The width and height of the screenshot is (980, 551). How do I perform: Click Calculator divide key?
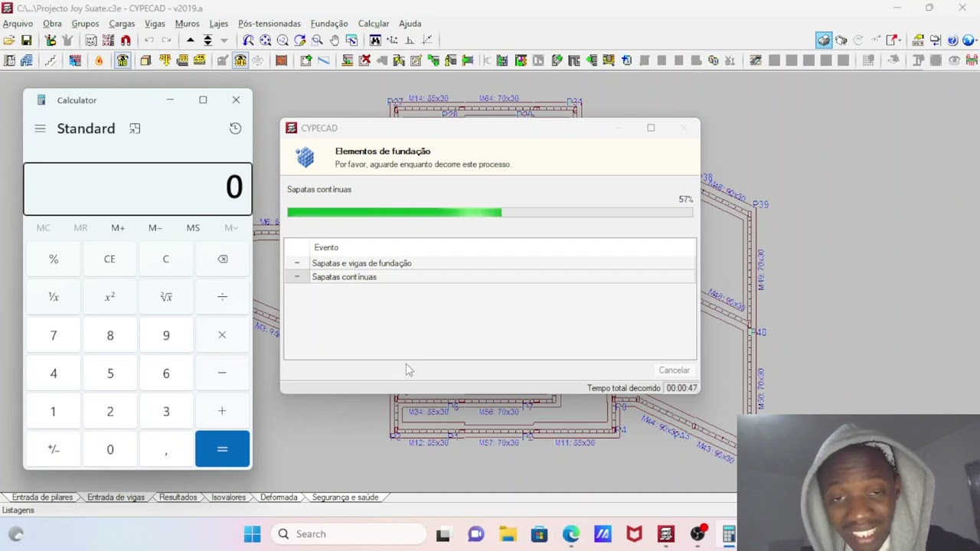(x=222, y=297)
